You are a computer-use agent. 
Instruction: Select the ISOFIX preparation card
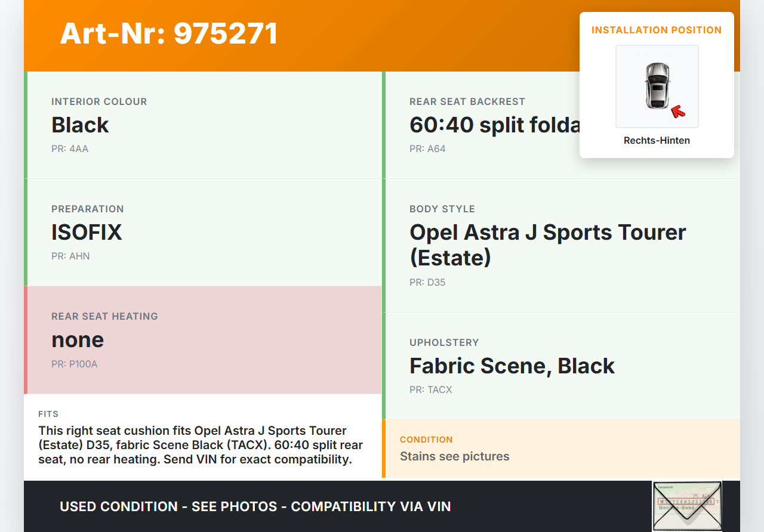point(203,233)
